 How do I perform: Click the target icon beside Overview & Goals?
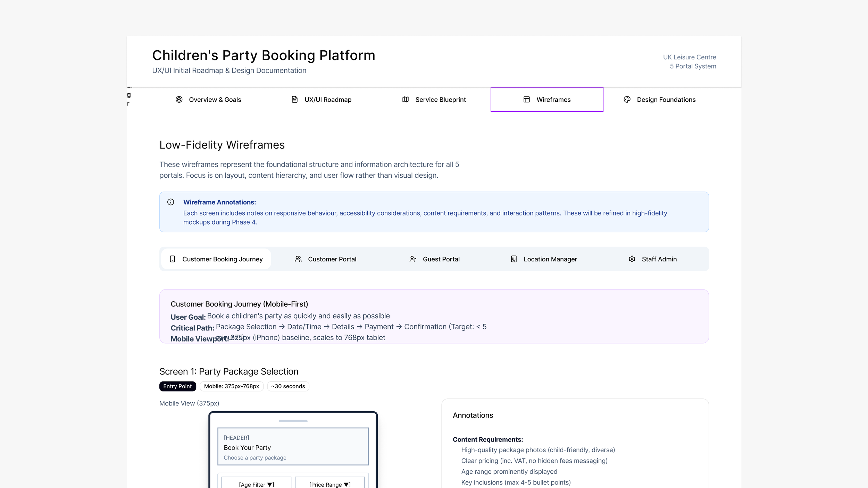[179, 100]
